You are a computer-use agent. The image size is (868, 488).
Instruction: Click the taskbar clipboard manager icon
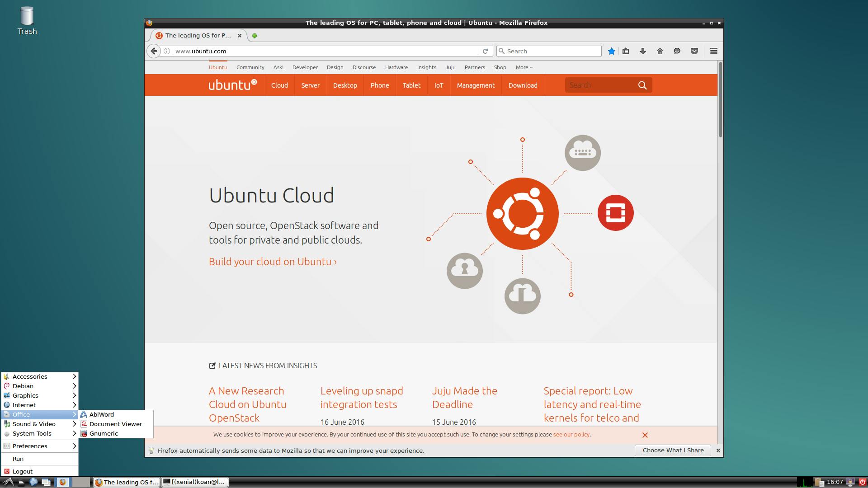click(x=819, y=482)
